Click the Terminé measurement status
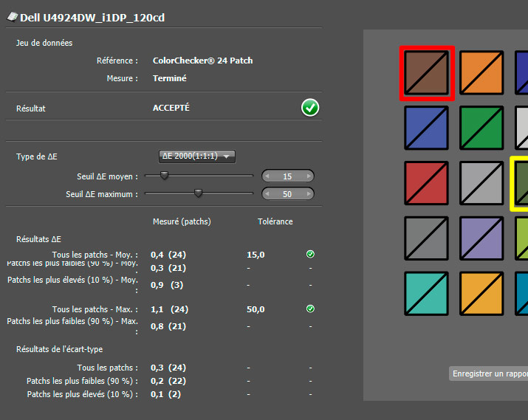This screenshot has width=528, height=420. [x=170, y=78]
